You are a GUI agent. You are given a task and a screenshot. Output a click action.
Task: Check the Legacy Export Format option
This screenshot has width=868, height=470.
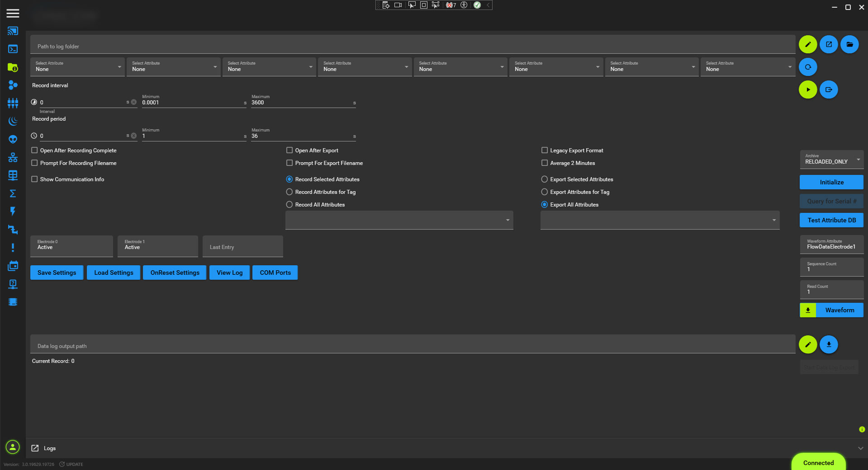[544, 150]
